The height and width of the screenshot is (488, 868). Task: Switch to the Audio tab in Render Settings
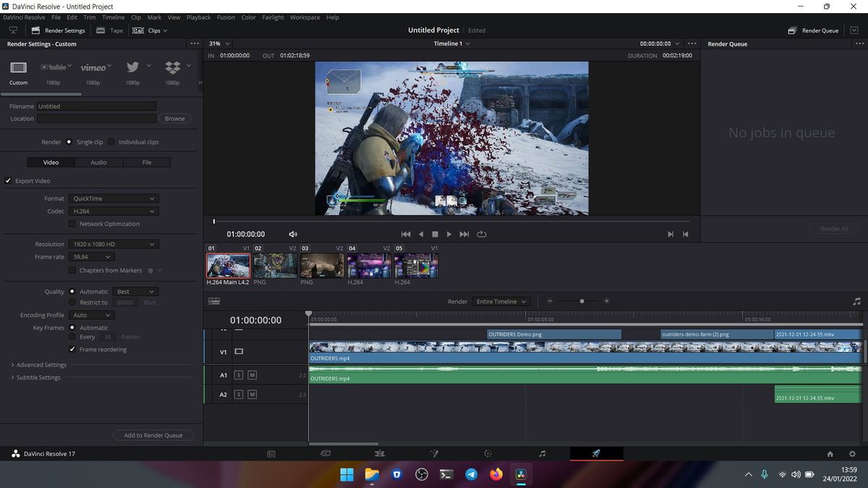click(98, 162)
